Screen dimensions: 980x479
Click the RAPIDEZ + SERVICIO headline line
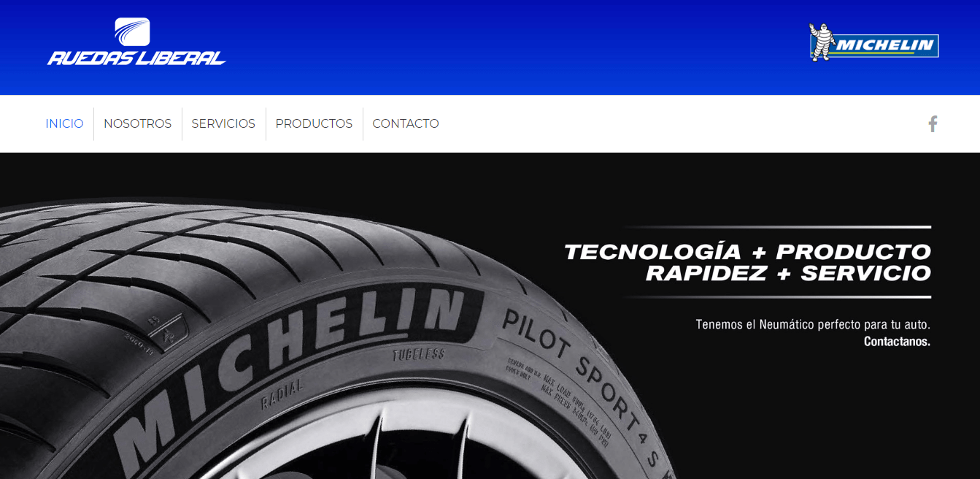[788, 274]
